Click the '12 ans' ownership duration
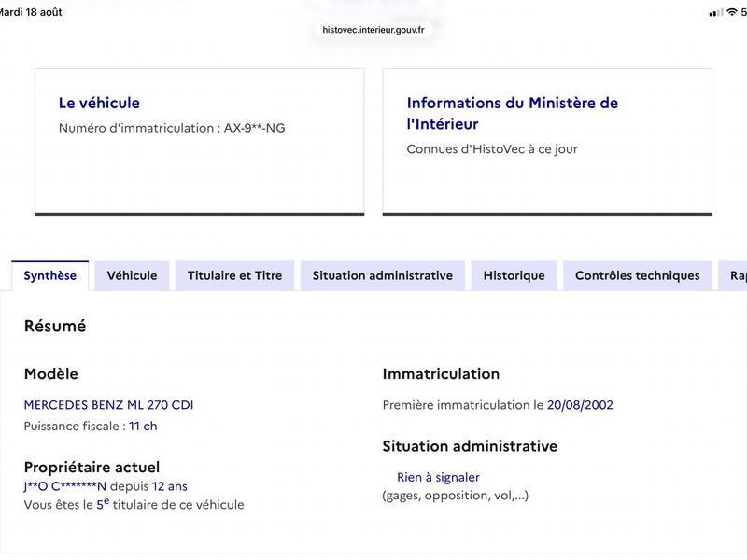Viewport: 747px width, 560px height. click(170, 486)
